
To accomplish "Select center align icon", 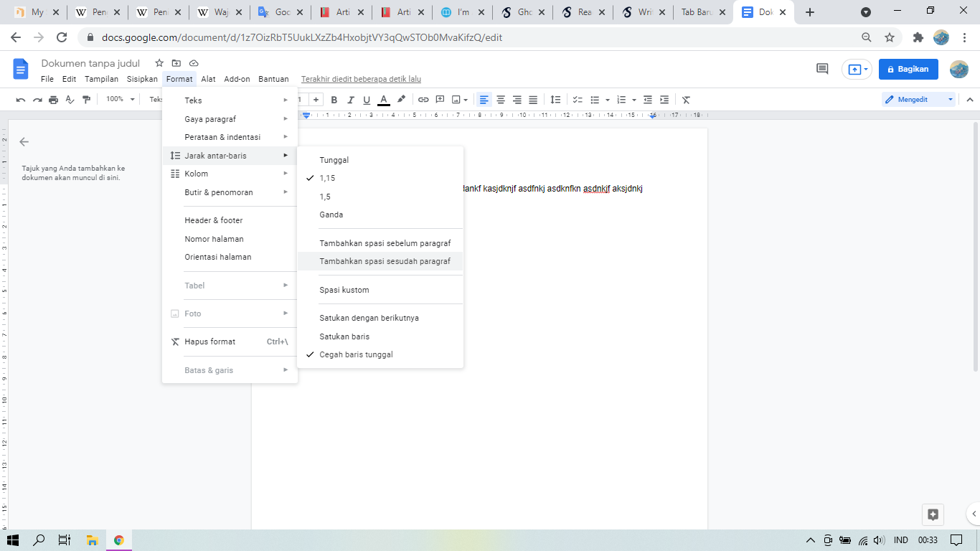I will pos(501,100).
